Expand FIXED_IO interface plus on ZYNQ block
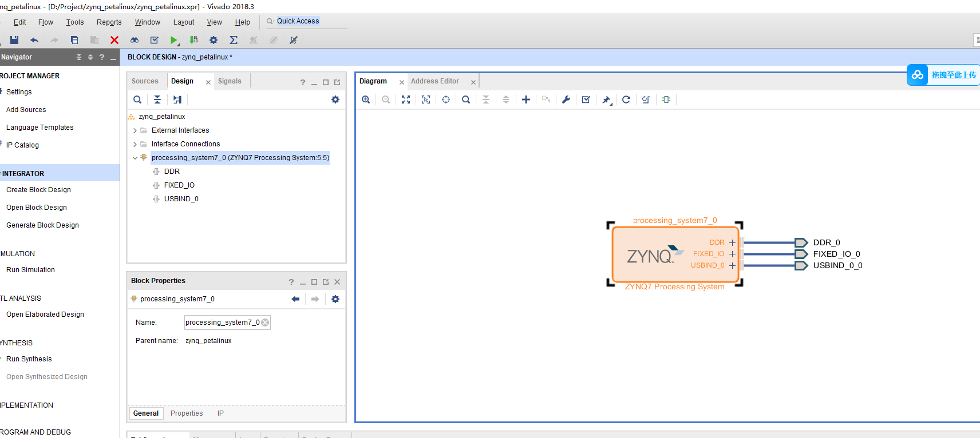 pyautogui.click(x=732, y=254)
